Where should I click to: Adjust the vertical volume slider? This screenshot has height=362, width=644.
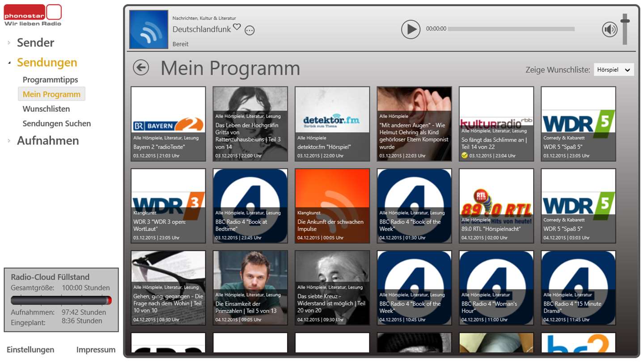[625, 29]
